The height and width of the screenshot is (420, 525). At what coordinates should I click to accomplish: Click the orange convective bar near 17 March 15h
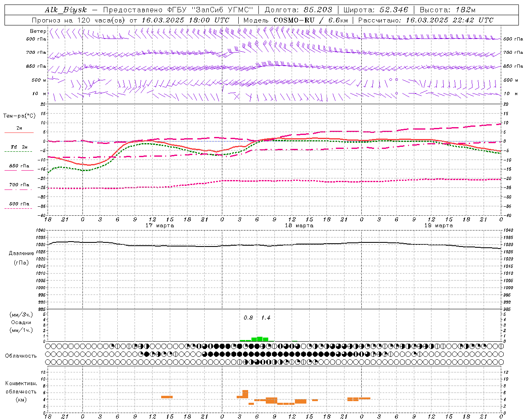click(x=167, y=397)
